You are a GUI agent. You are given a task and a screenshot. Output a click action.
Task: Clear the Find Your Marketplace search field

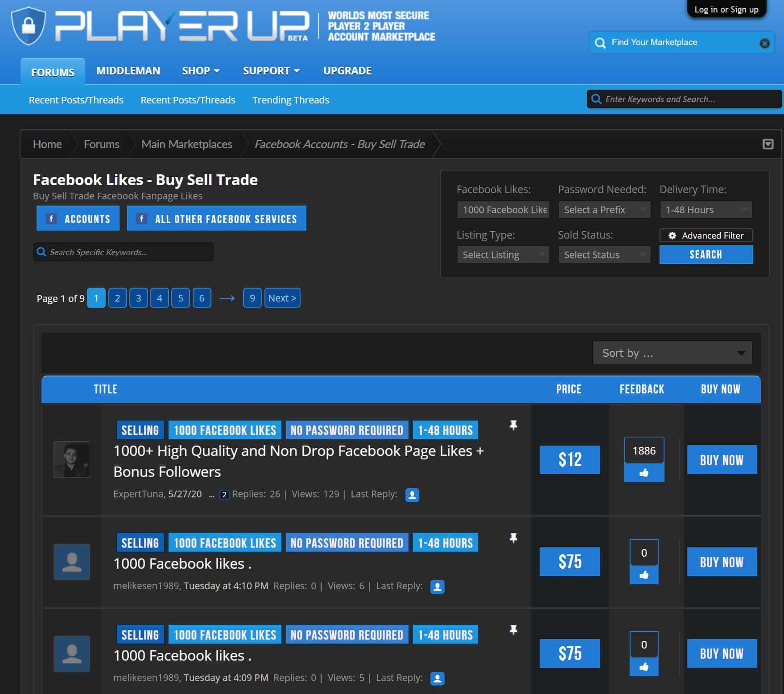764,43
